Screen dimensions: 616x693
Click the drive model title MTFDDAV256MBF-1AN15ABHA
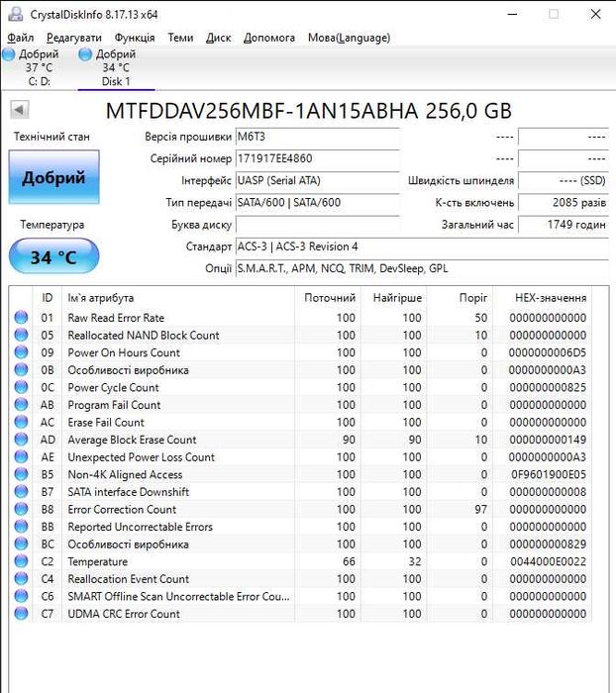[261, 111]
